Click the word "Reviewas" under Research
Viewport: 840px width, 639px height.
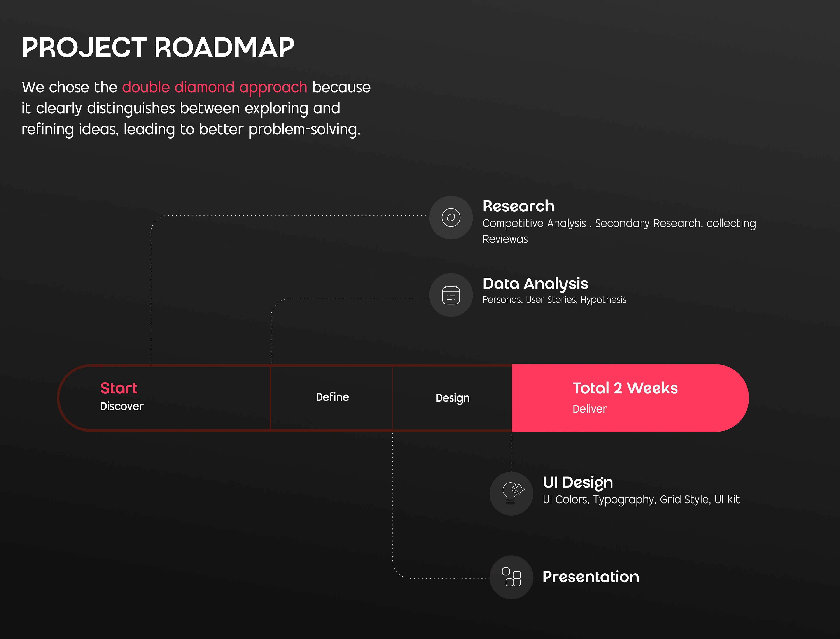click(505, 239)
